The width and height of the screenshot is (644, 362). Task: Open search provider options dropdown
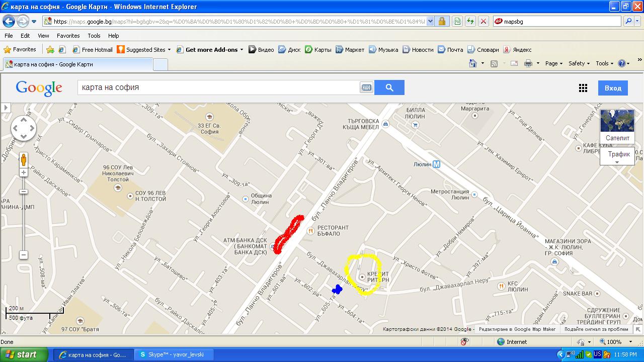[637, 21]
